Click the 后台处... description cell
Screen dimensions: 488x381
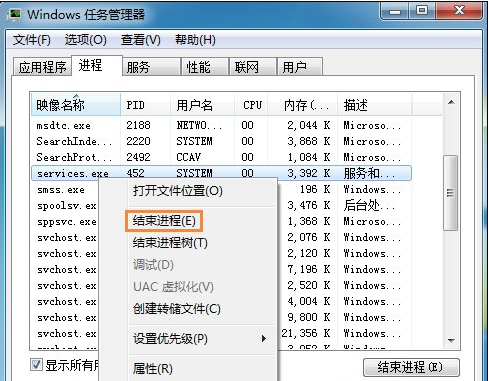tap(369, 205)
